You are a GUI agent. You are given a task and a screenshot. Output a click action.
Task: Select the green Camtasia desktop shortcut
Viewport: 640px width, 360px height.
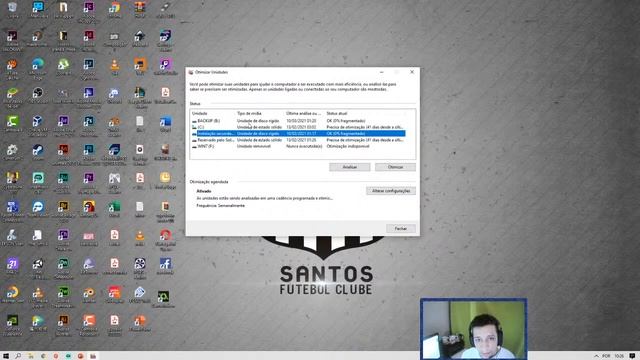(x=13, y=123)
